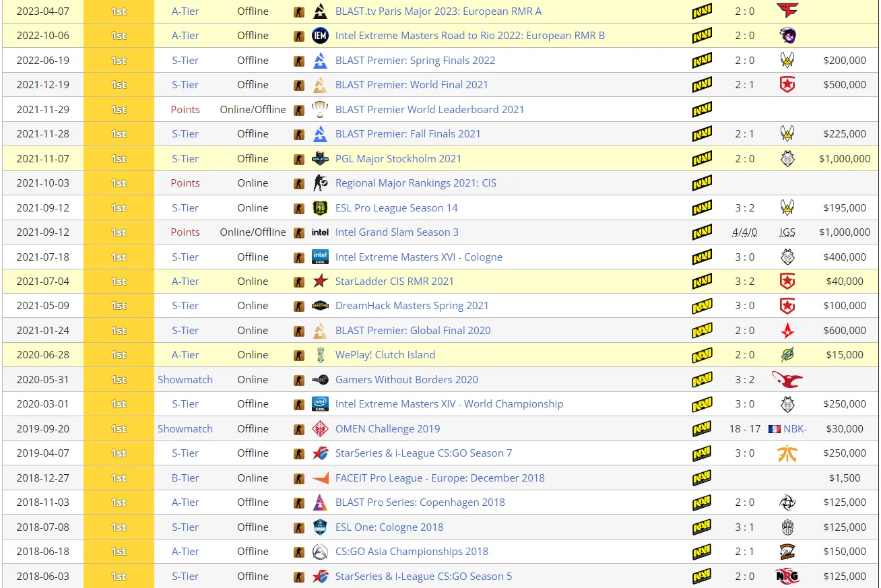Open the BLAST Premier World Leaderboard 2021 link
Viewport: 881px width, 588px height.
430,109
